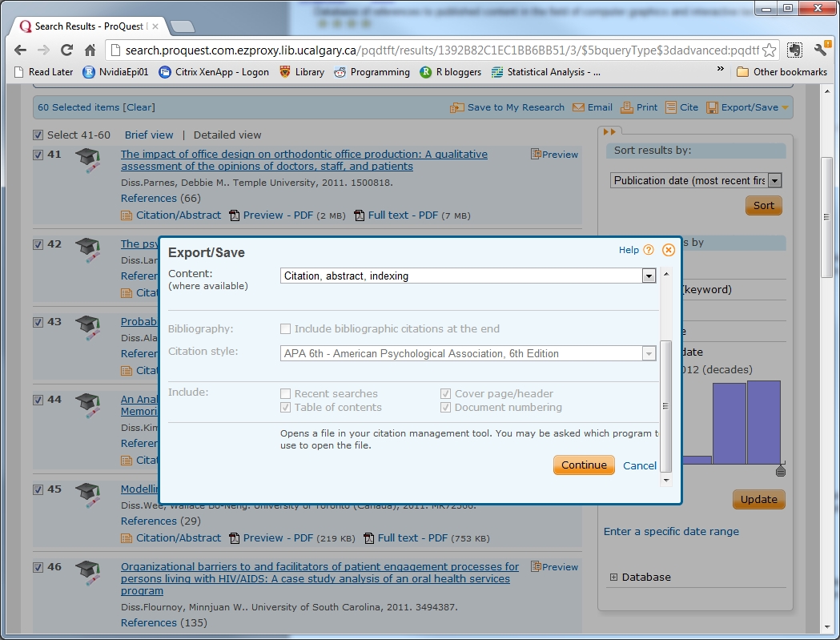The height and width of the screenshot is (640, 840).
Task: Switch to Brief view
Action: 149,135
